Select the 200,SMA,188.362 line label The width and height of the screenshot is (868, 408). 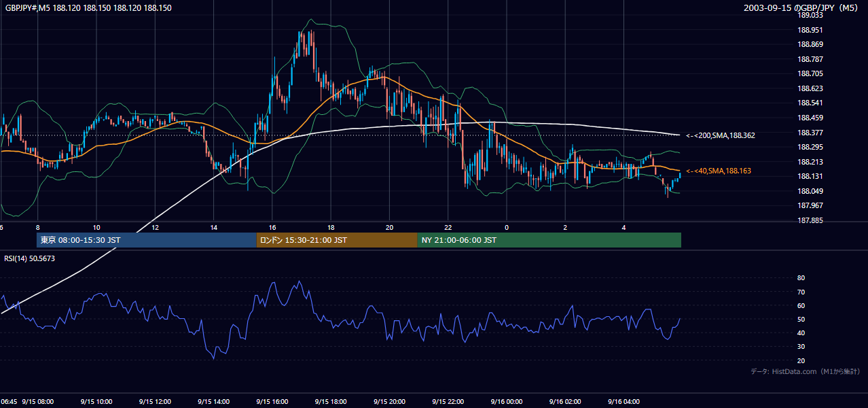tap(720, 135)
